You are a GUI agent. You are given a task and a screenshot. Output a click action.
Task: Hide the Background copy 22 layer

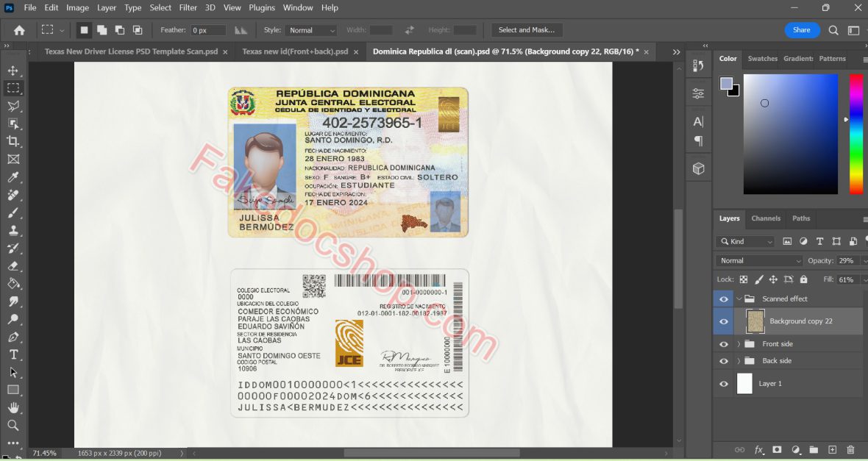(x=724, y=321)
